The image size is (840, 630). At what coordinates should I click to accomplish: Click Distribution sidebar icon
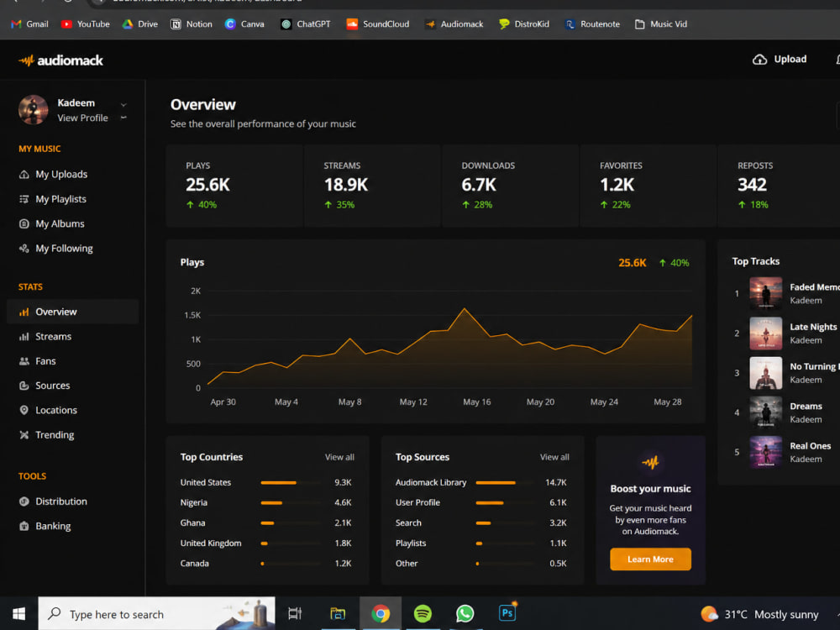pos(24,501)
